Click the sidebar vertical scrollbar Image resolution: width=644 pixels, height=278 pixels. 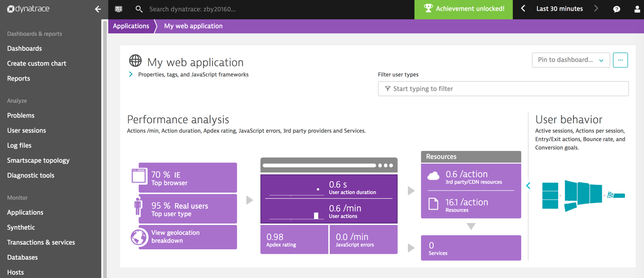pos(104,141)
